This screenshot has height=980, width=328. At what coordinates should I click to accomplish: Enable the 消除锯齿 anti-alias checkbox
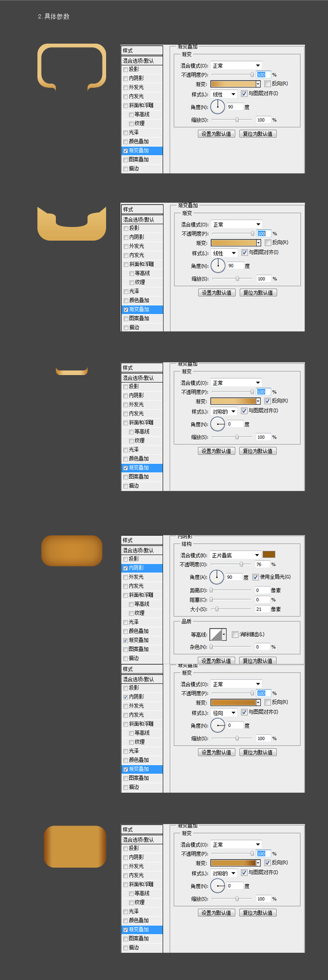(235, 635)
